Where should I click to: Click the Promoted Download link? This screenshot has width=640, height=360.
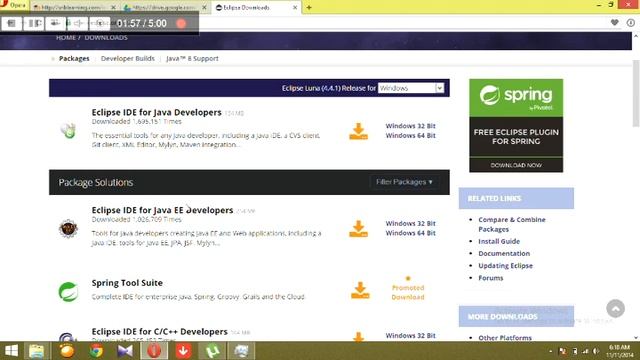(x=408, y=292)
